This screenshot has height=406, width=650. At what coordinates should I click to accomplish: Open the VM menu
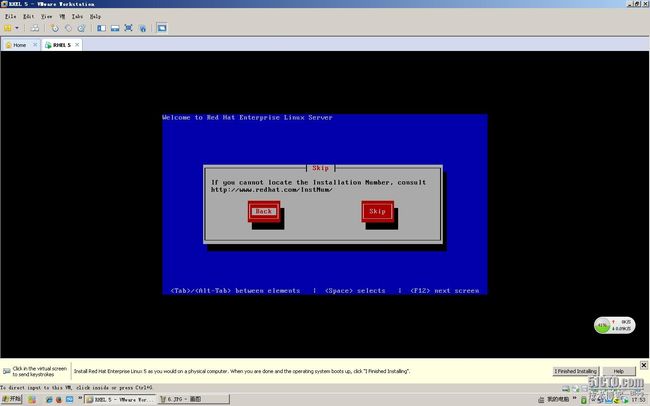pos(62,16)
